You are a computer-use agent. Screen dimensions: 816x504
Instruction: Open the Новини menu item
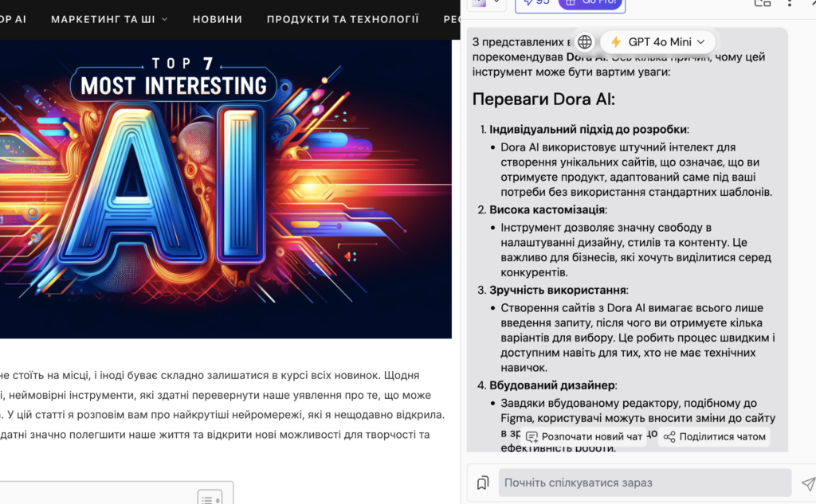coord(218,18)
